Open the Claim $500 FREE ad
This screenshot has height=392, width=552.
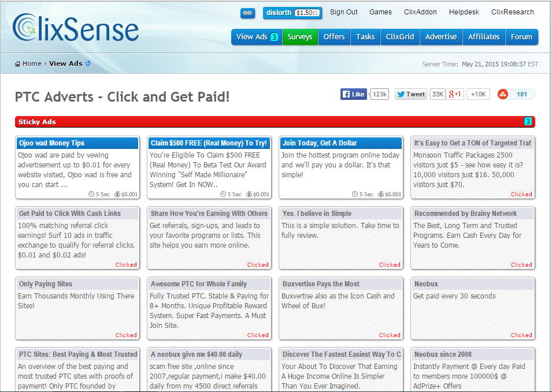[x=209, y=143]
